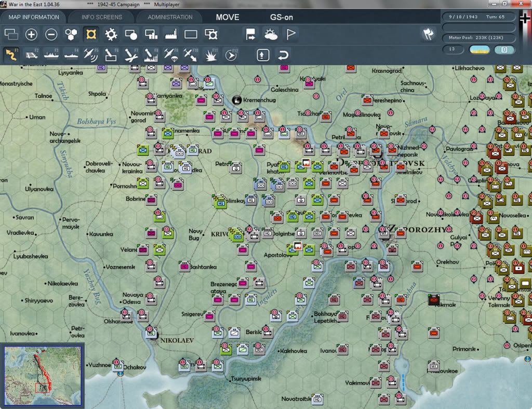Screen dimensions: 532x409
Task: Click the weather sun and cloud icon
Action: click(x=271, y=34)
